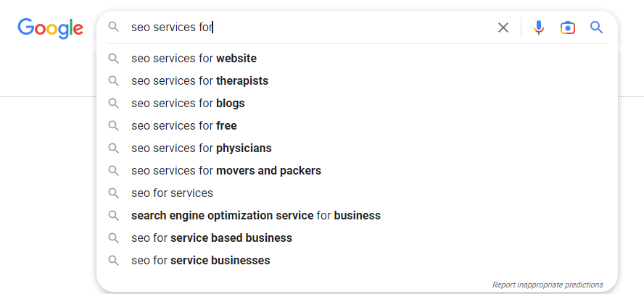Click the Google logo

[x=51, y=28]
